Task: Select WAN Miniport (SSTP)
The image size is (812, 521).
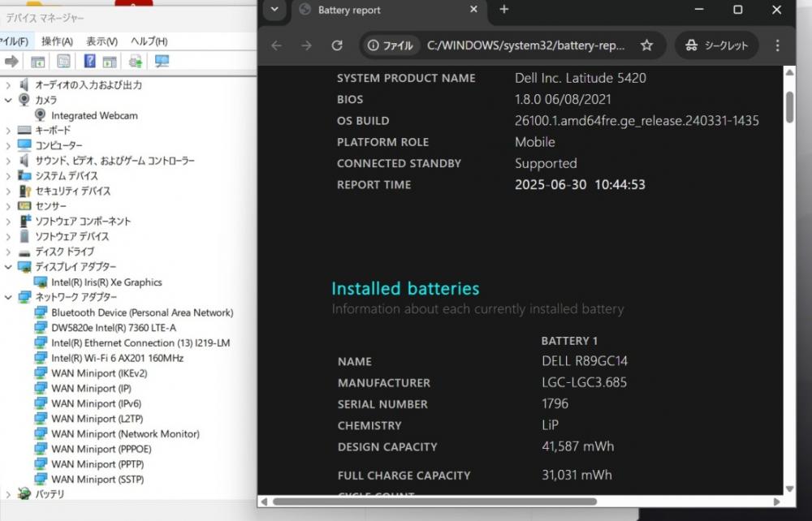Action: pyautogui.click(x=97, y=479)
